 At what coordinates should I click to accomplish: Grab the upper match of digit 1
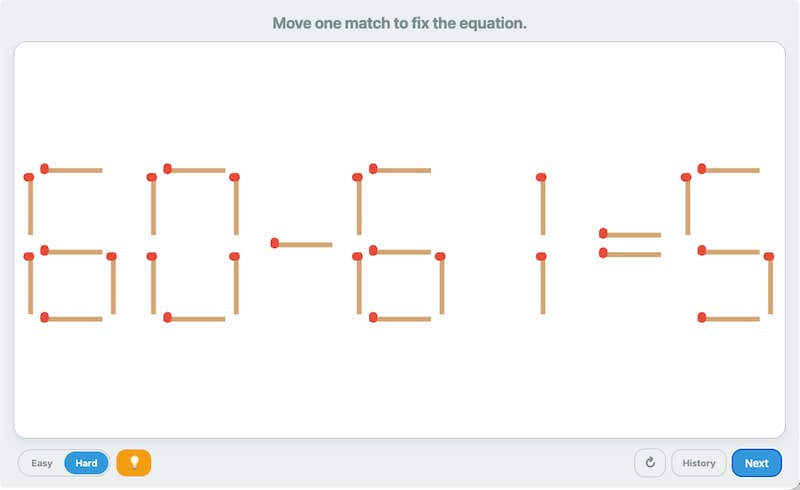pyautogui.click(x=541, y=205)
